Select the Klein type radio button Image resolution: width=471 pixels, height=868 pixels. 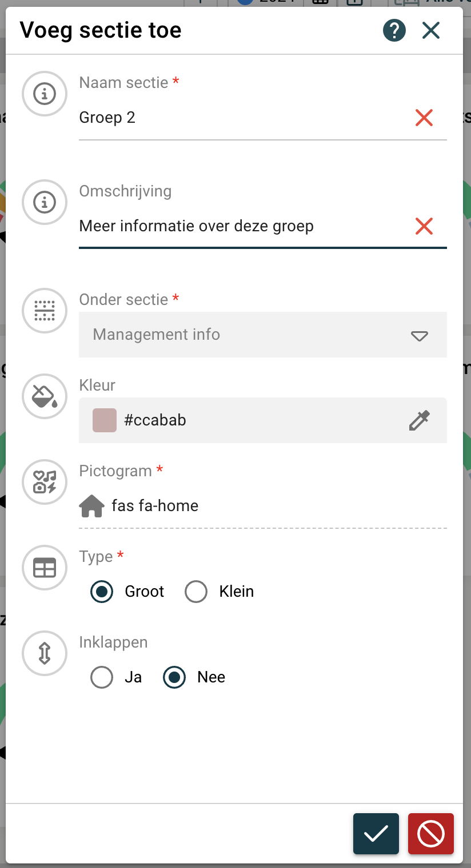pos(196,592)
